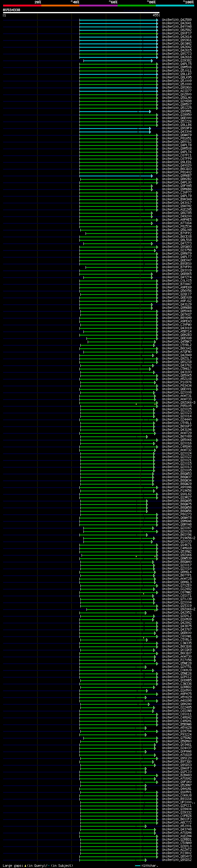Click hit label UniRef100_Q42614
Screen dimensions: 197x868
coord(176,37)
